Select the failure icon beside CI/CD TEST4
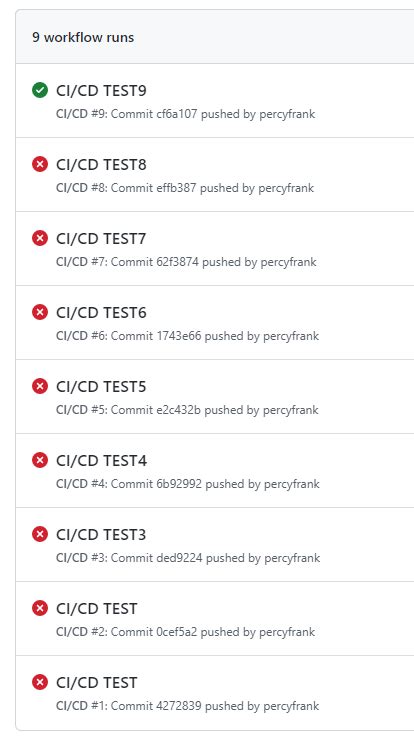The image size is (414, 751). point(40,460)
